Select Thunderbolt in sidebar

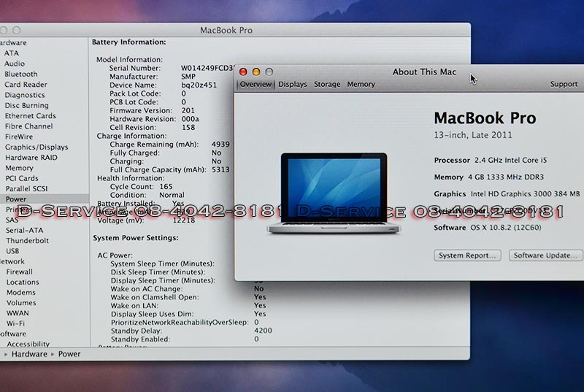click(x=27, y=241)
